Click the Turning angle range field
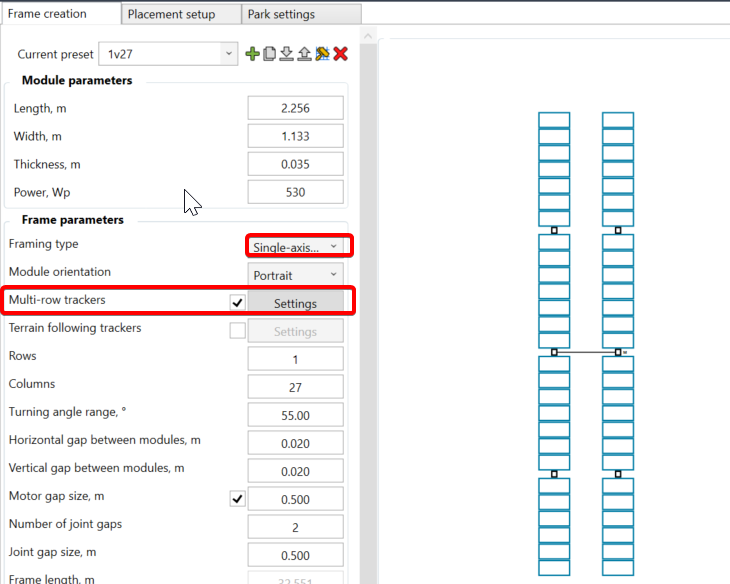The height and width of the screenshot is (584, 730). (x=295, y=414)
